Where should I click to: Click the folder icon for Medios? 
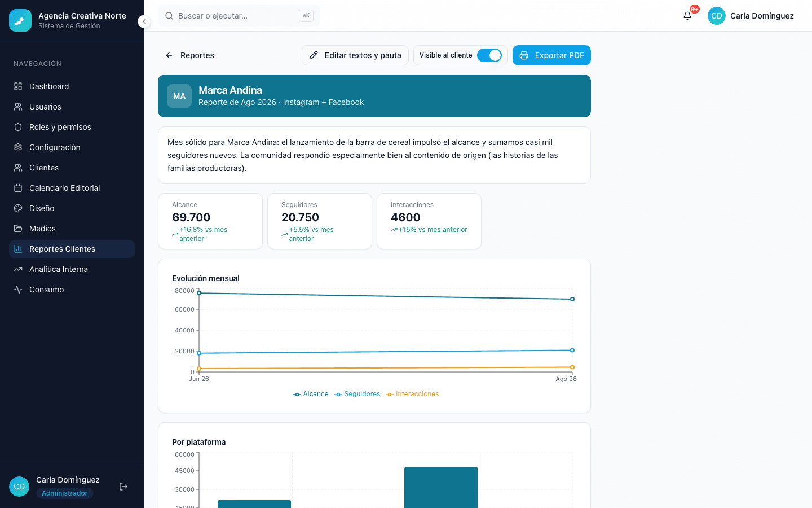[18, 229]
